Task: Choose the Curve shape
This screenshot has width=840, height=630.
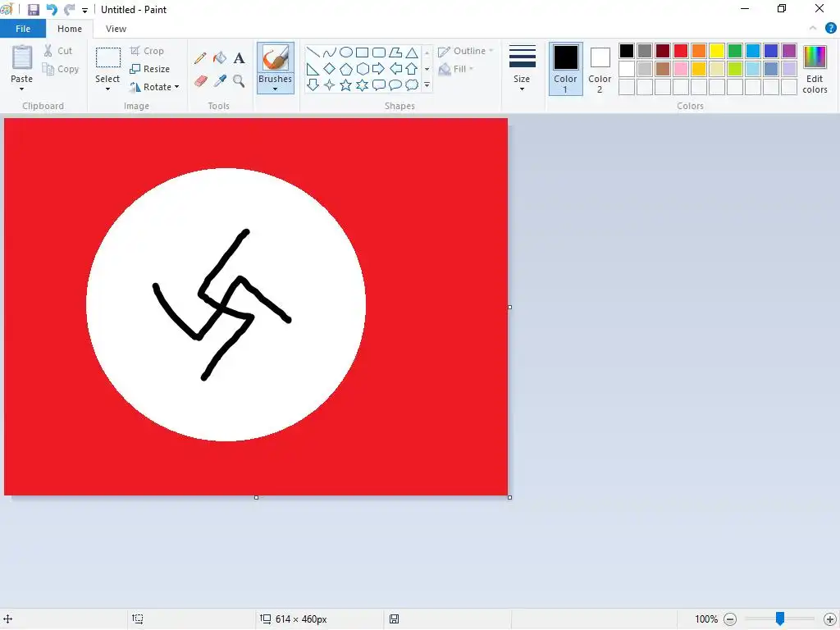Action: point(330,52)
